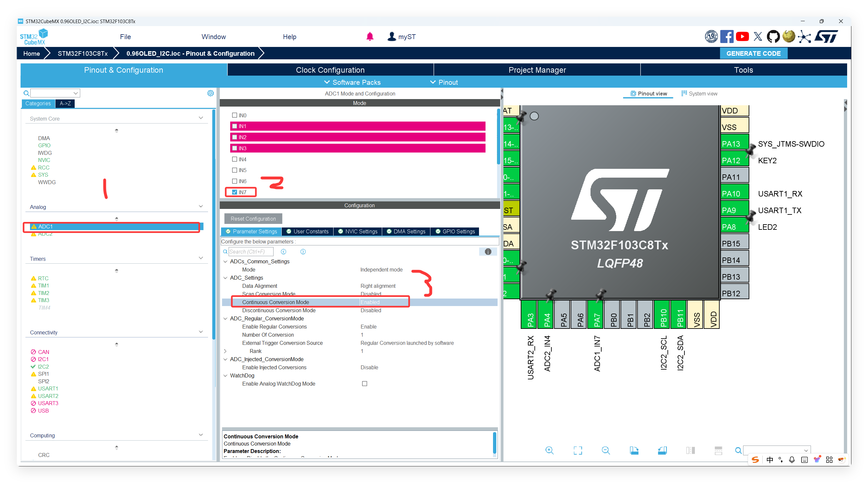Click the zoom in magnifier icon
The height and width of the screenshot is (483, 868).
point(549,450)
